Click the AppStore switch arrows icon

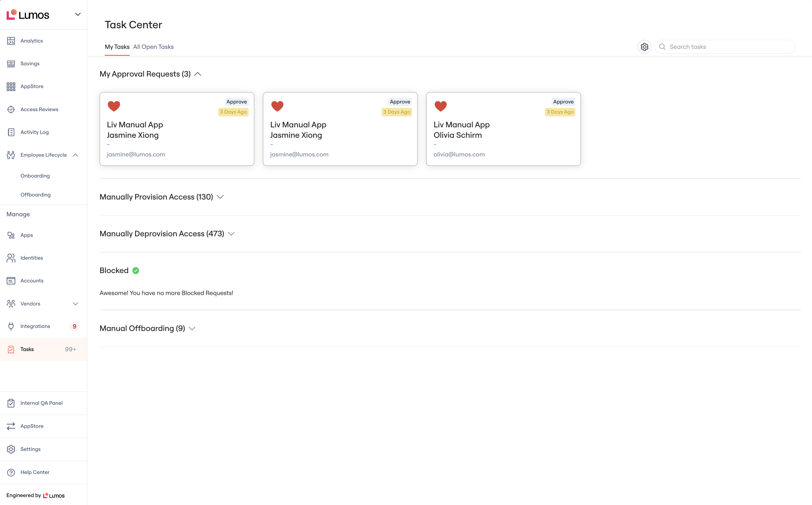click(x=11, y=426)
